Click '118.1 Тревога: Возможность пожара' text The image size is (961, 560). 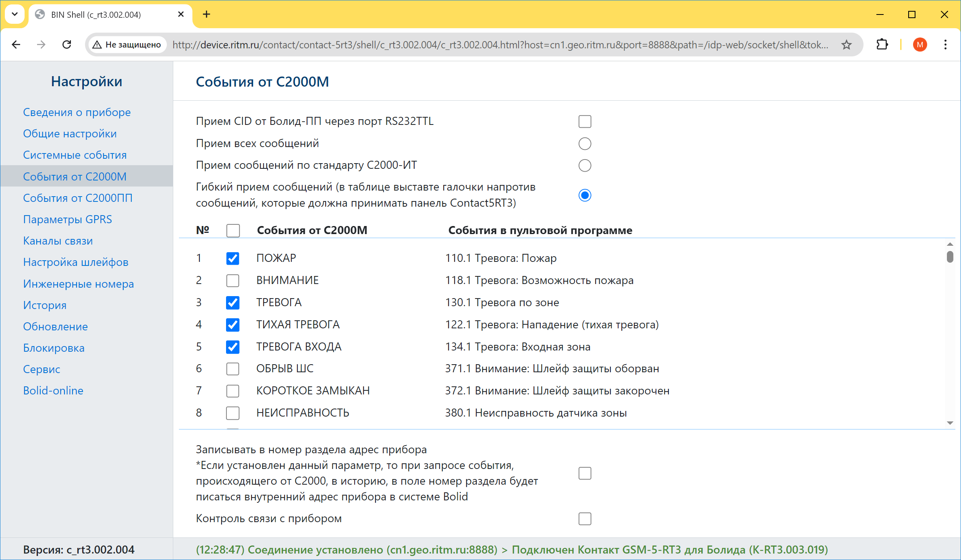pos(539,280)
